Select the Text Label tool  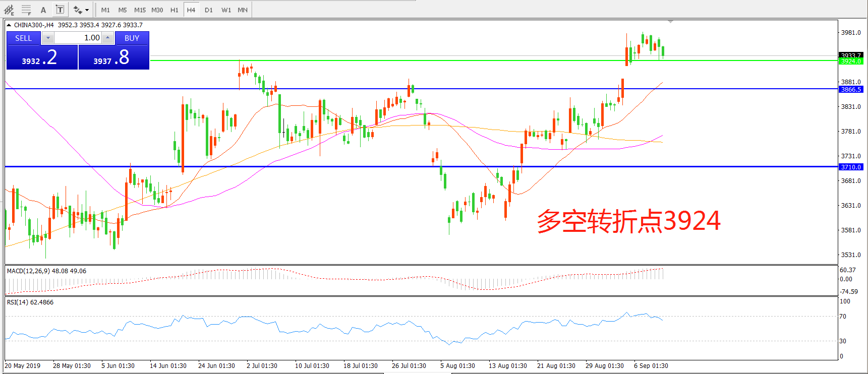click(60, 10)
